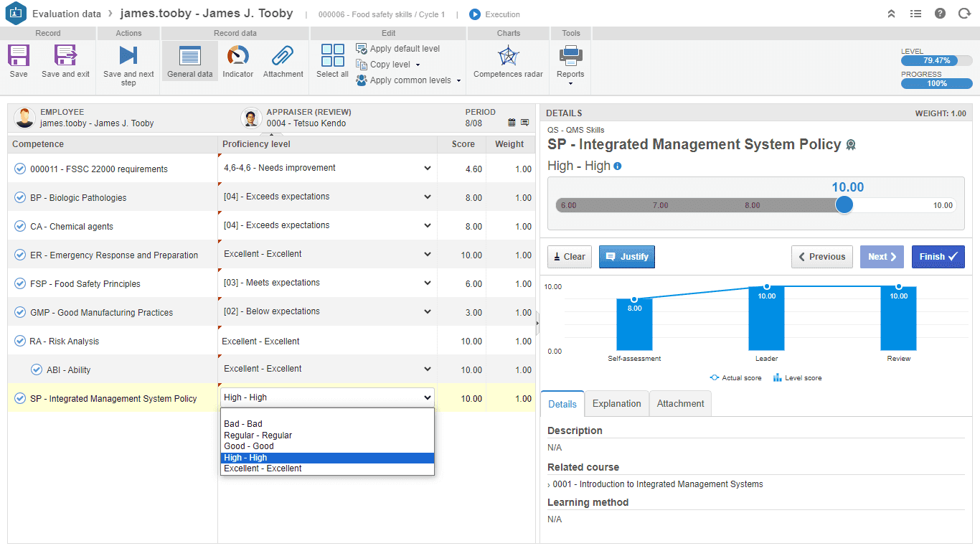
Task: Toggle check circle for BP - Biologic Pathologies
Action: 20,197
